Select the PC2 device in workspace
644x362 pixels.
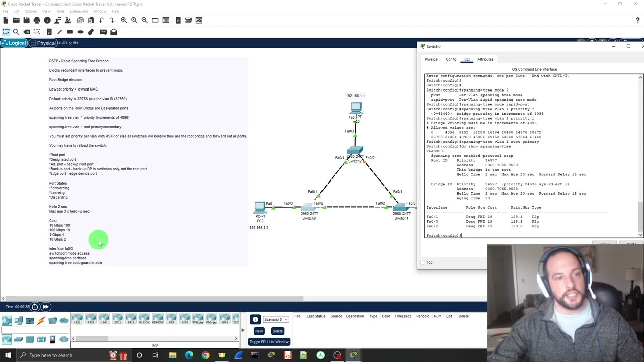coord(260,207)
